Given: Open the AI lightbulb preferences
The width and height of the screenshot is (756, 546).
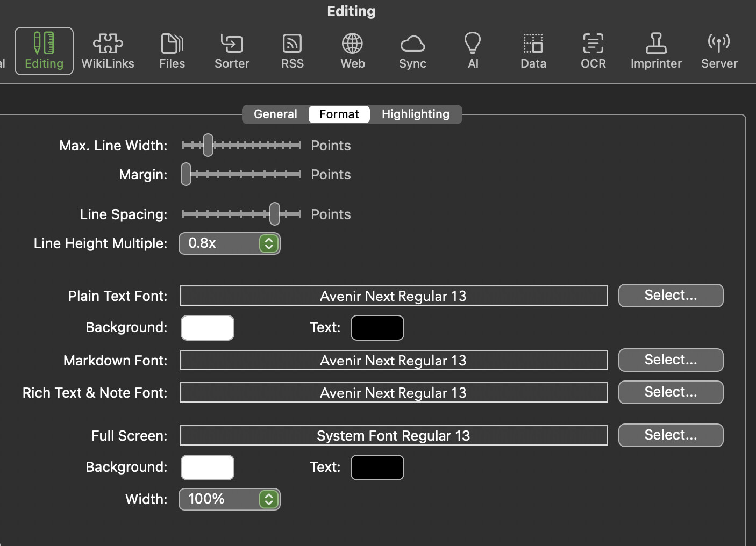Looking at the screenshot, I should tap(473, 52).
